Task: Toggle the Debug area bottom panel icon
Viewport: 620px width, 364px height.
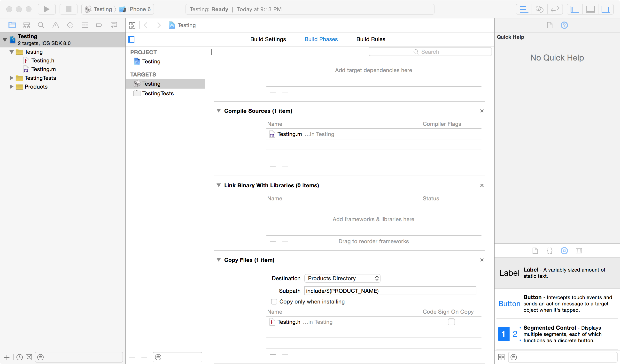Action: coord(590,9)
